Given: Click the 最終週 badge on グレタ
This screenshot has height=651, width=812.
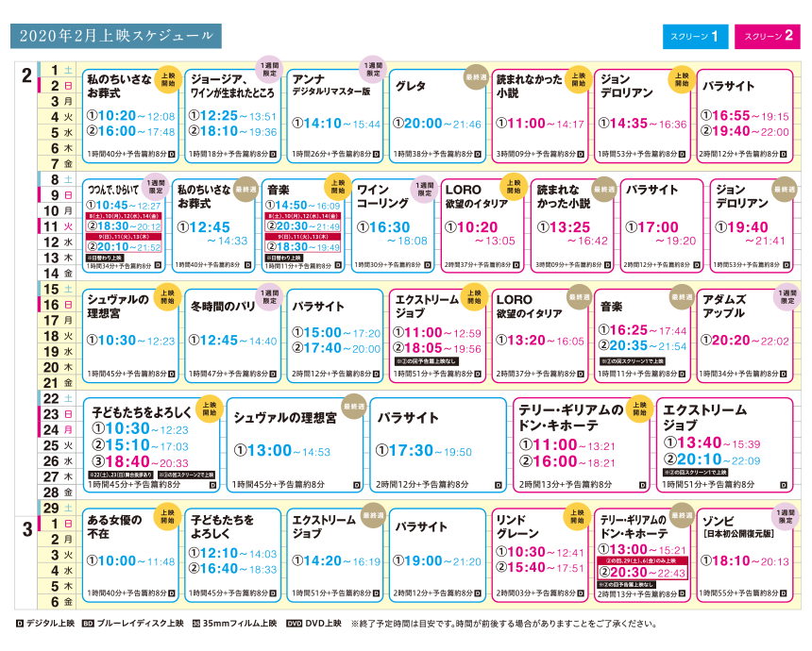Looking at the screenshot, I should click(x=476, y=77).
